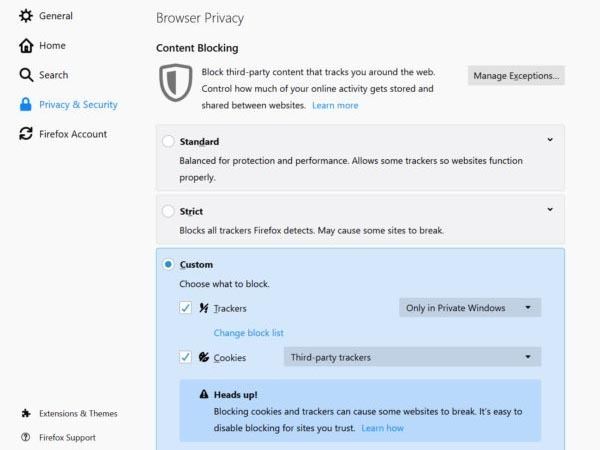Image resolution: width=600 pixels, height=450 pixels.
Task: Uncheck the Trackers checkbox
Action: click(x=186, y=308)
